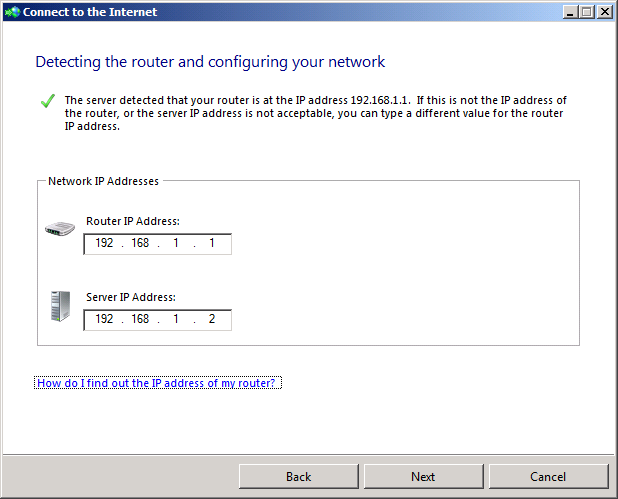Maximize the wizard window
This screenshot has width=618, height=499.
[587, 12]
